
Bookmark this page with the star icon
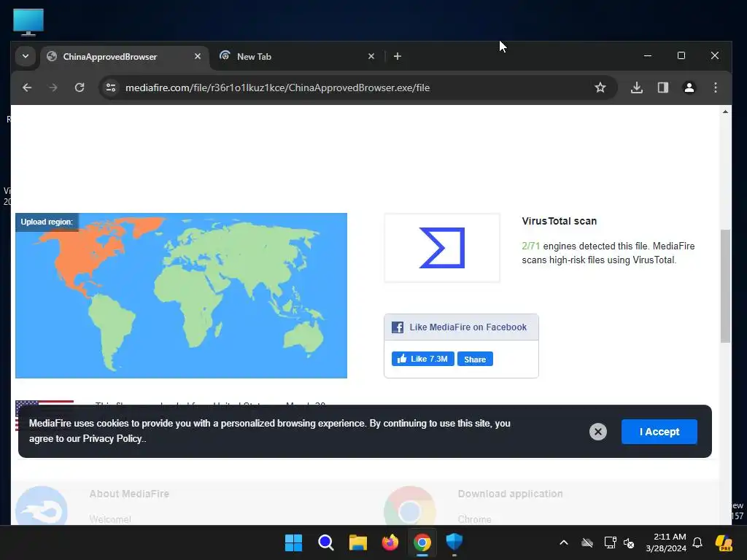click(600, 87)
